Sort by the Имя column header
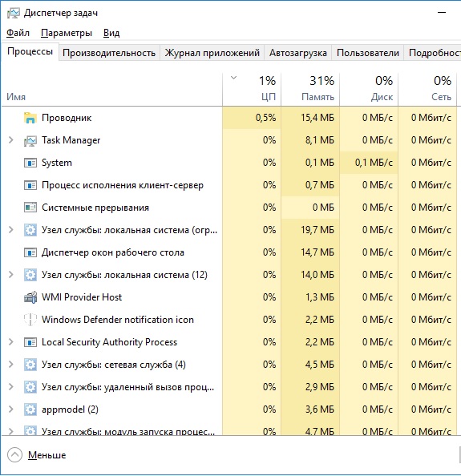 pos(111,90)
